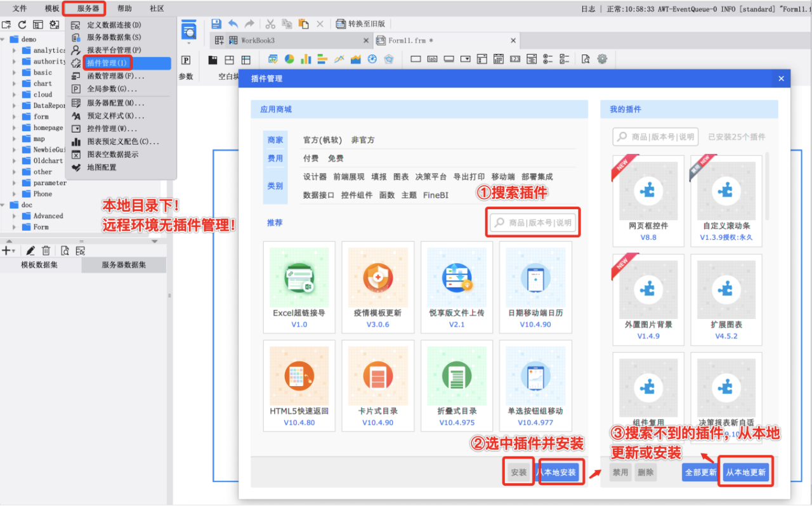Click the pie chart icon
The image size is (812, 506).
[289, 59]
